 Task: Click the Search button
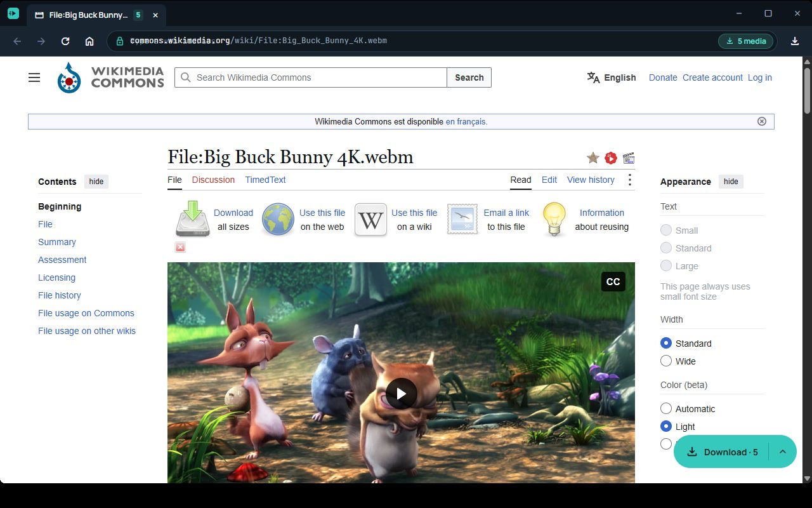[469, 77]
